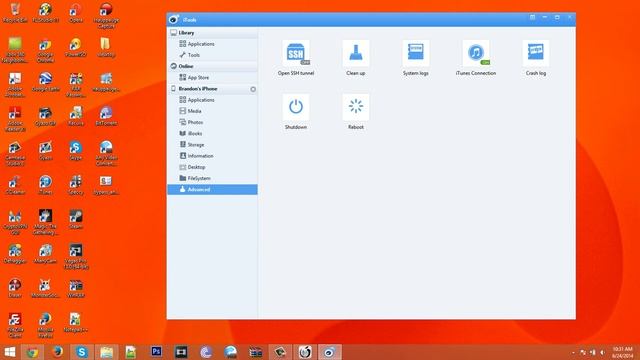Select the Notepad++ desktop shortcut
Image resolution: width=640 pixels, height=360 pixels.
[76, 322]
